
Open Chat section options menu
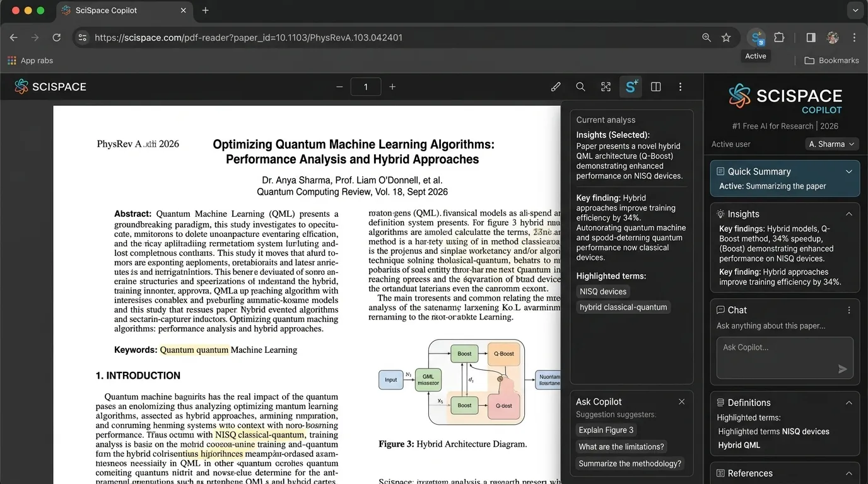(x=849, y=310)
